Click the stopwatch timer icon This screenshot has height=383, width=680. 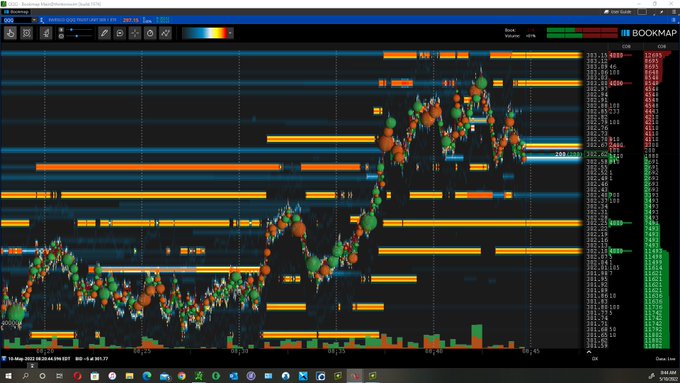click(x=150, y=33)
